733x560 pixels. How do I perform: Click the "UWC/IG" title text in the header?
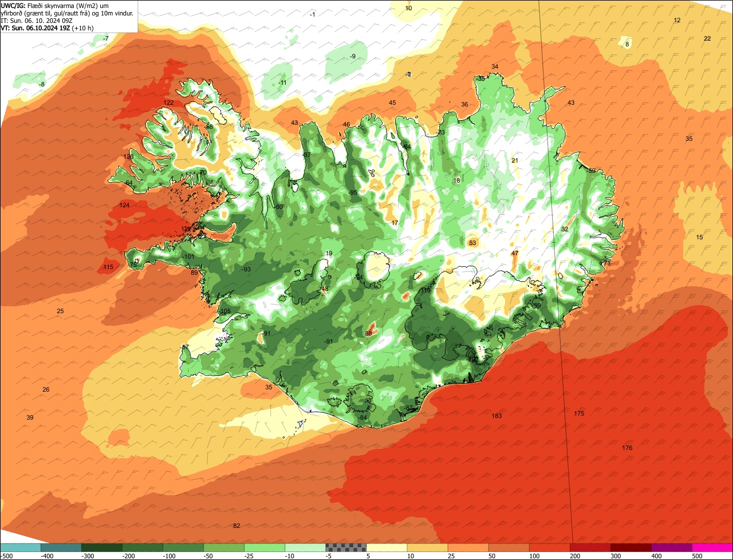point(13,6)
